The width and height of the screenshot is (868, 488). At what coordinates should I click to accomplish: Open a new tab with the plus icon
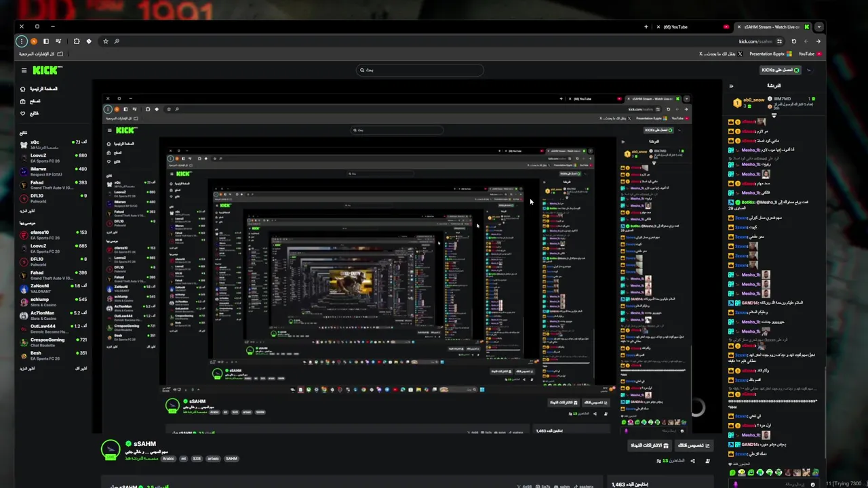point(646,27)
